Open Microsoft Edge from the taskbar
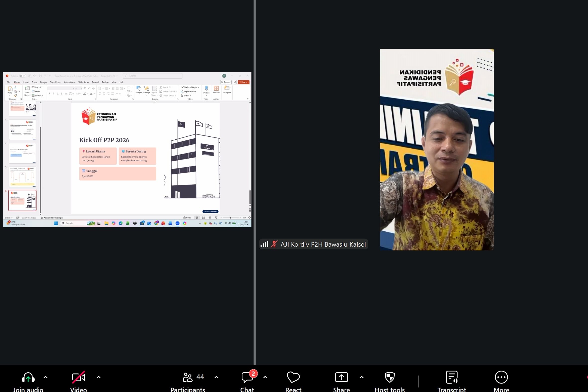588x392 pixels. click(x=121, y=223)
